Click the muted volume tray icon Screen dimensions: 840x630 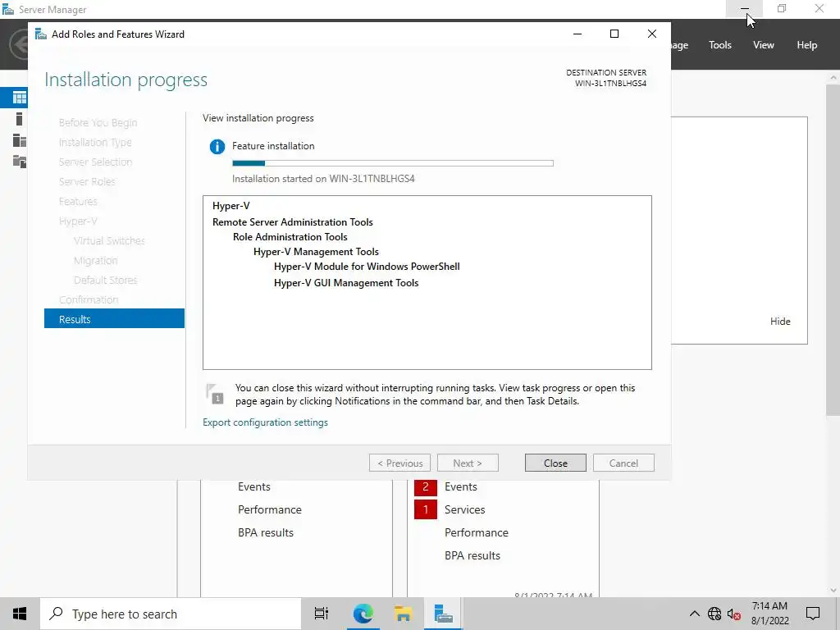(x=734, y=614)
